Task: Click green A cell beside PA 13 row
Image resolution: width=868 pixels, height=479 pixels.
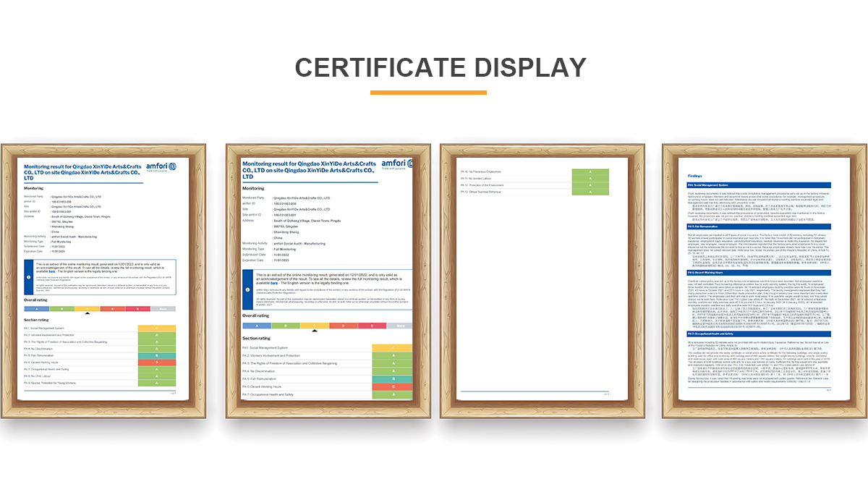Action: (591, 192)
